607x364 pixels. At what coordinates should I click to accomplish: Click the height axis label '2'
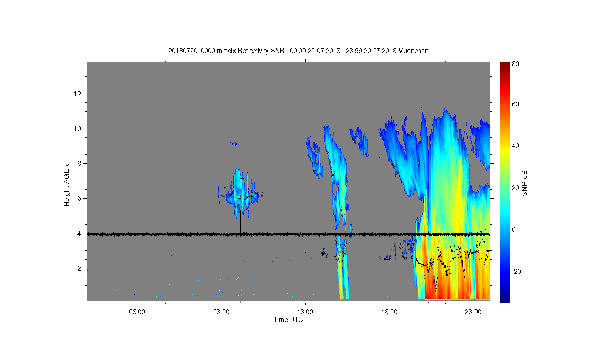click(80, 268)
